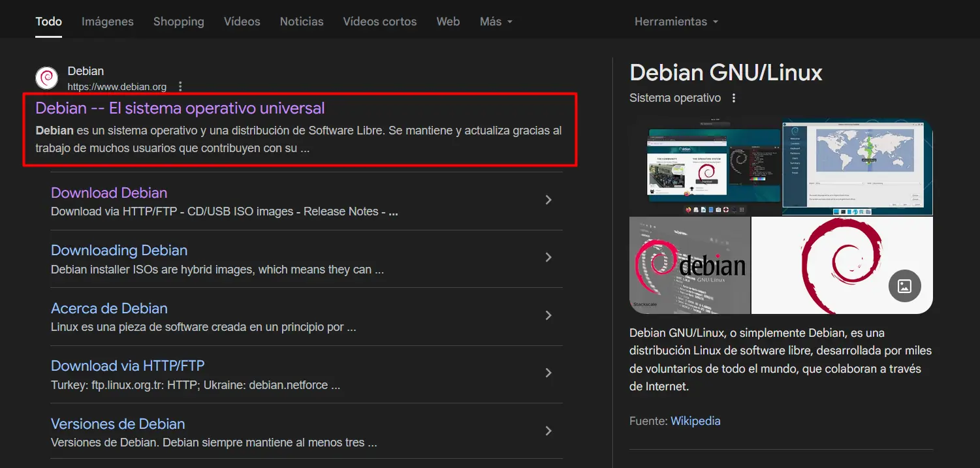Open three-dot menu beside Sistema operativo
Viewport: 980px width, 468px height.
click(x=734, y=99)
